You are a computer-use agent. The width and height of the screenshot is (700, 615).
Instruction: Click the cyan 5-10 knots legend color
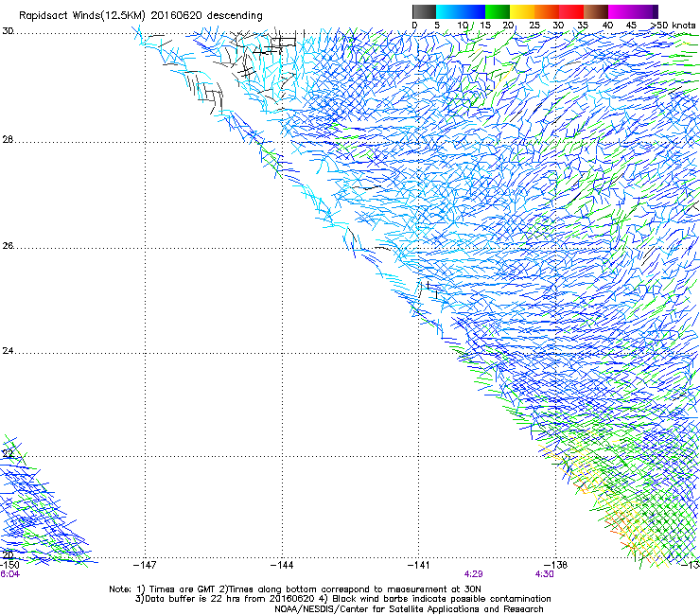(448, 11)
